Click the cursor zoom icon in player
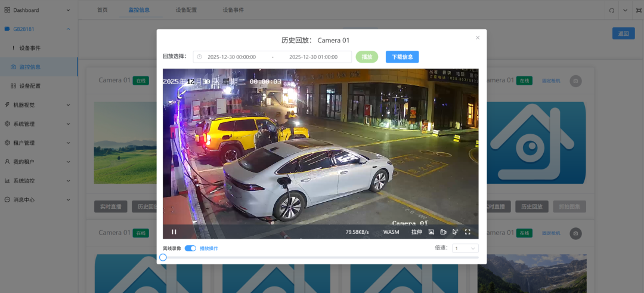The image size is (644, 293). pyautogui.click(x=456, y=232)
